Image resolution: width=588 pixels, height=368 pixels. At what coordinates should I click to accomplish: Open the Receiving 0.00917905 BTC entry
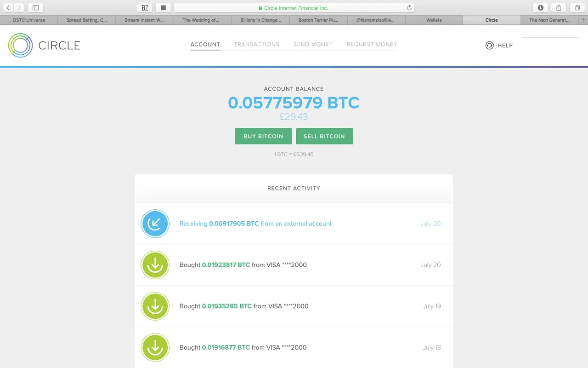coord(294,224)
